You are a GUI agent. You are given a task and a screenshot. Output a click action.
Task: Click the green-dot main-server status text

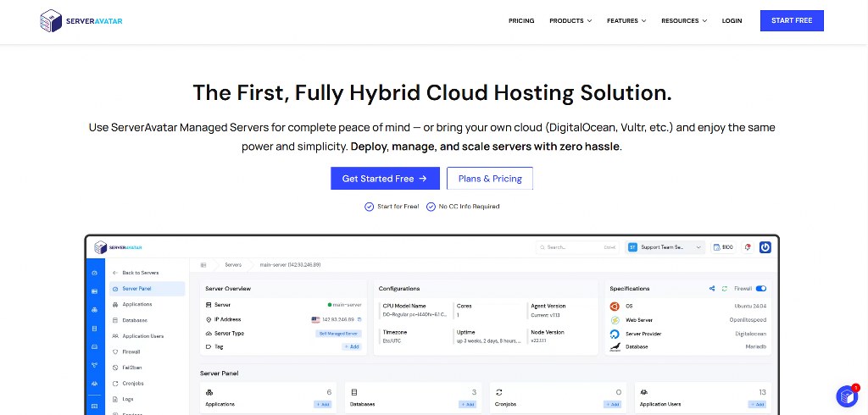click(344, 305)
